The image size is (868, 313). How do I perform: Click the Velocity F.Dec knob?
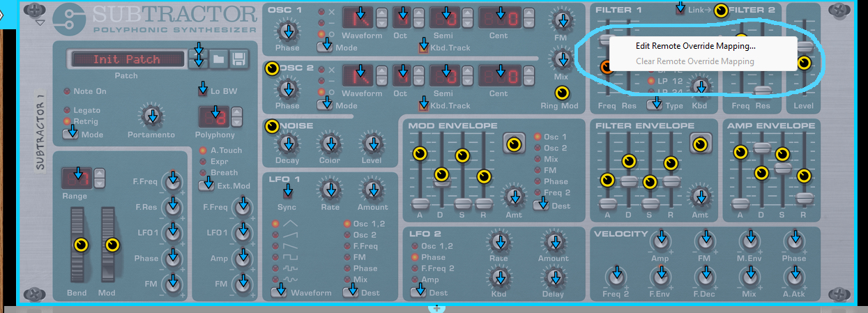click(x=705, y=277)
